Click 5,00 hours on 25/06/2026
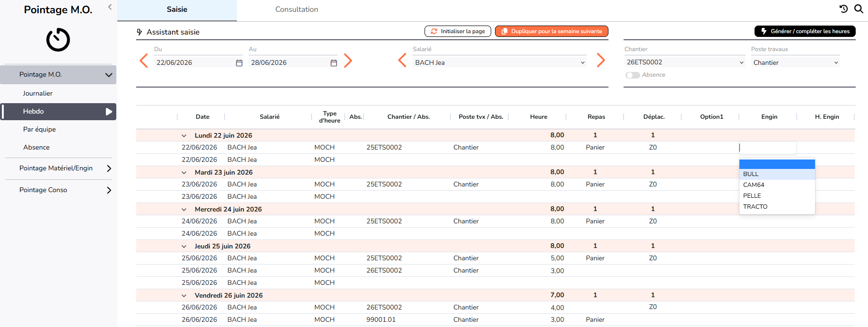 [557, 258]
